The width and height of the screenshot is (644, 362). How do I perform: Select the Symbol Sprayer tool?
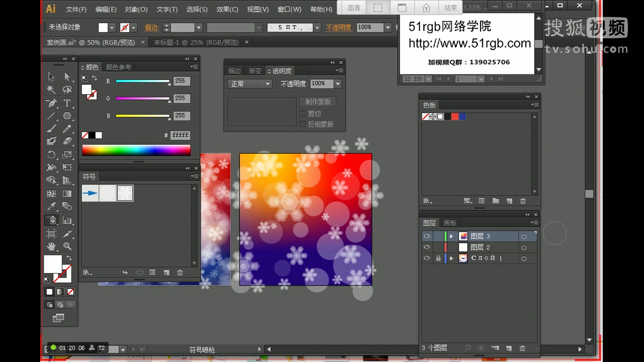click(x=52, y=220)
